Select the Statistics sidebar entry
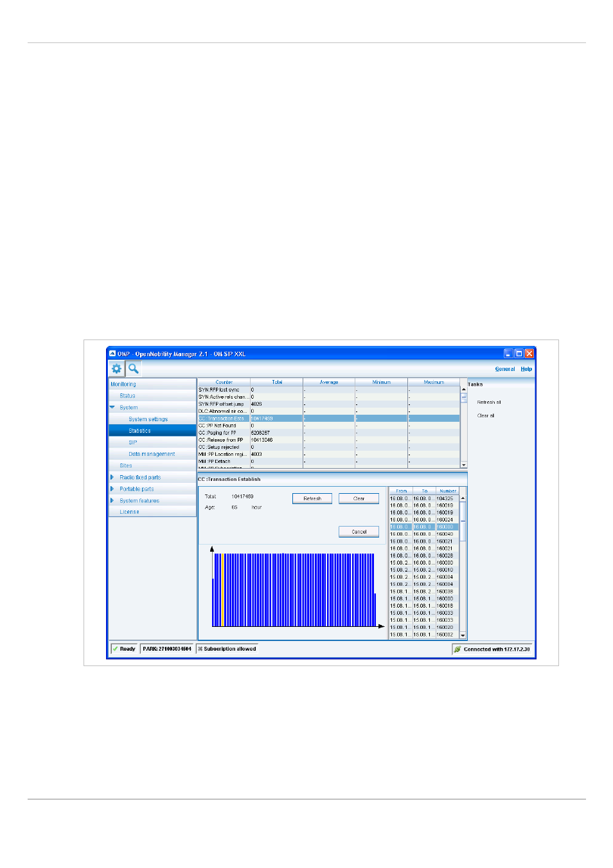Viewport: 613px width, 868px height. pos(153,431)
